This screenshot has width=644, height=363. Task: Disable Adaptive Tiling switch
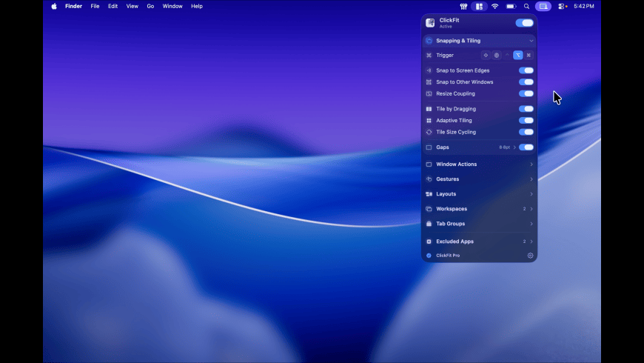(x=526, y=120)
